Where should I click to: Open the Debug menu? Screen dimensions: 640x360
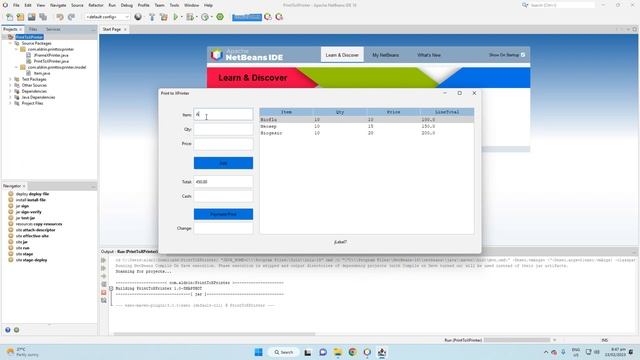[127, 5]
